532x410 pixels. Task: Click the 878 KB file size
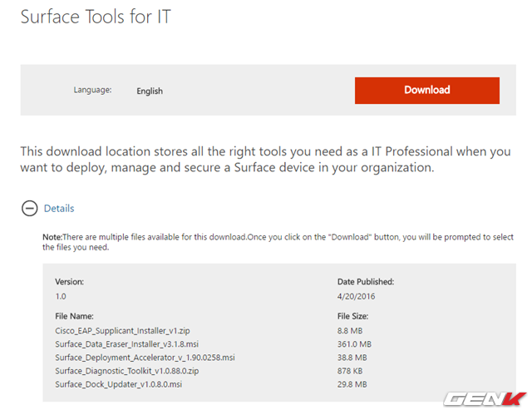[x=351, y=371]
